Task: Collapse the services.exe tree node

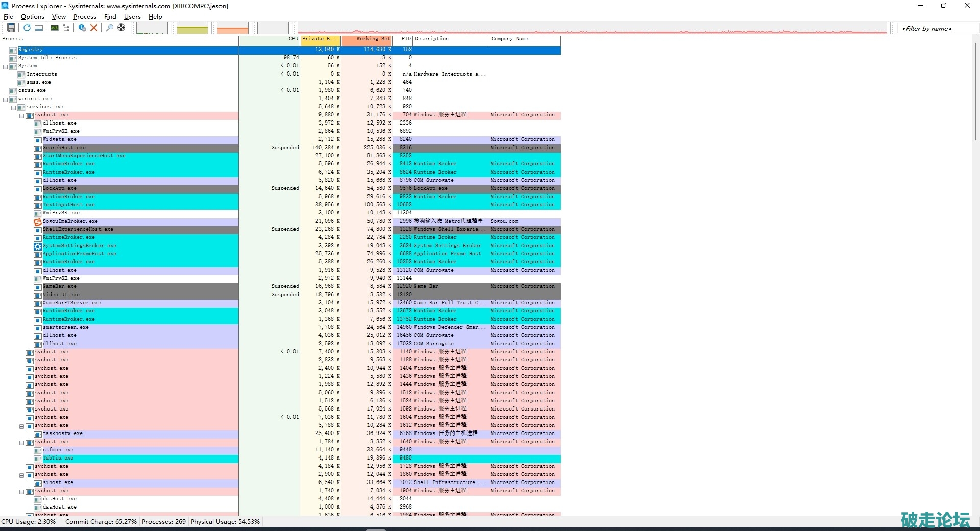Action: point(14,107)
